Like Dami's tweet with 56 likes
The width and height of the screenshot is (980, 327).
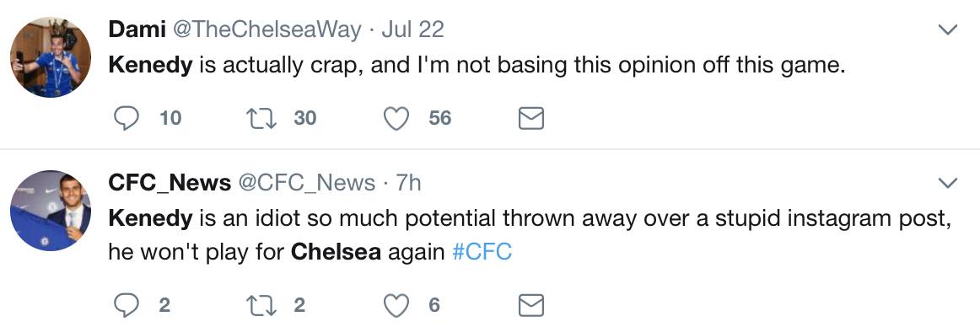point(396,118)
